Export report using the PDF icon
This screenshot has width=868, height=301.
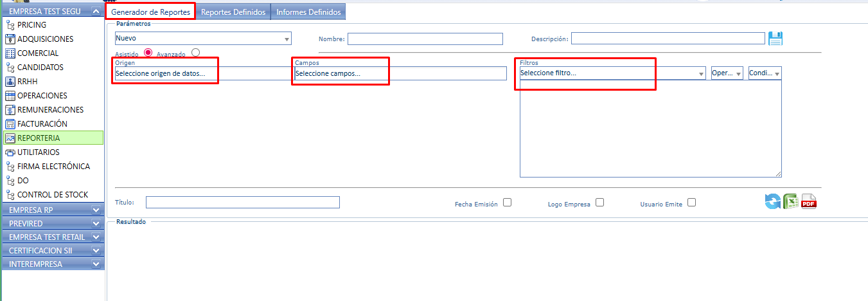coord(808,202)
